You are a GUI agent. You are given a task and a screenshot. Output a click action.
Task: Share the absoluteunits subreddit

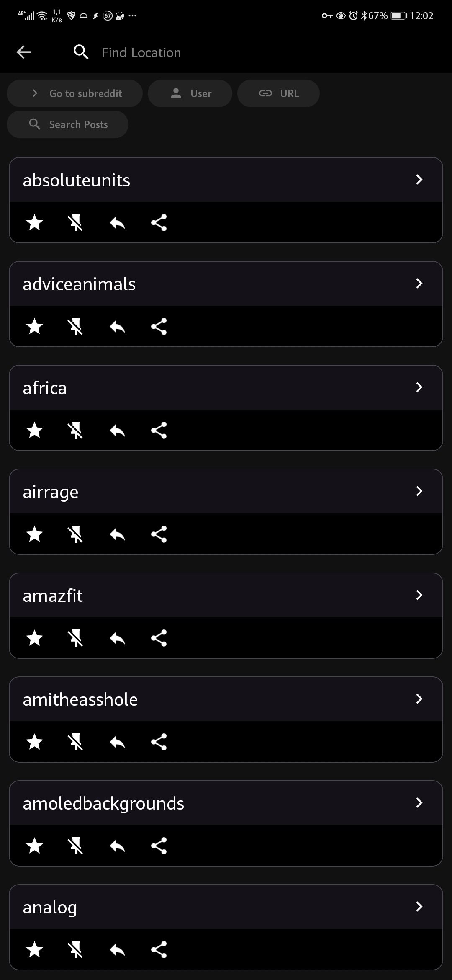(x=159, y=223)
